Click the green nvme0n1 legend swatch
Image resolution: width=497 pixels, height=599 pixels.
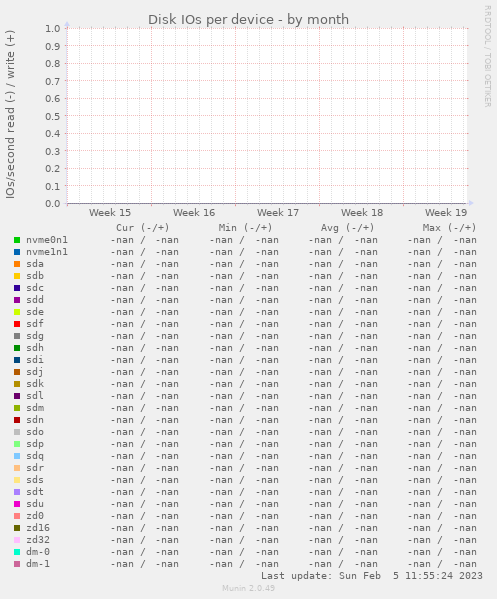(x=17, y=240)
